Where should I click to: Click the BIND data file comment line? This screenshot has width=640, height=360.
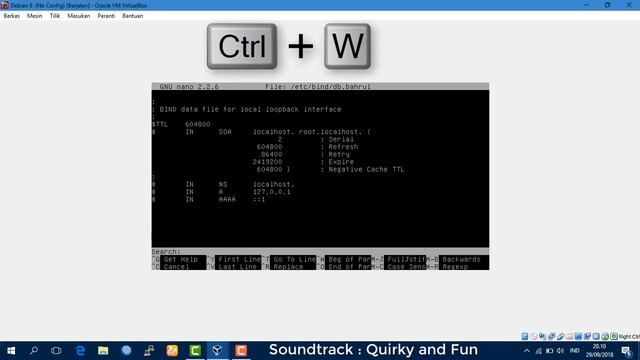(x=247, y=109)
